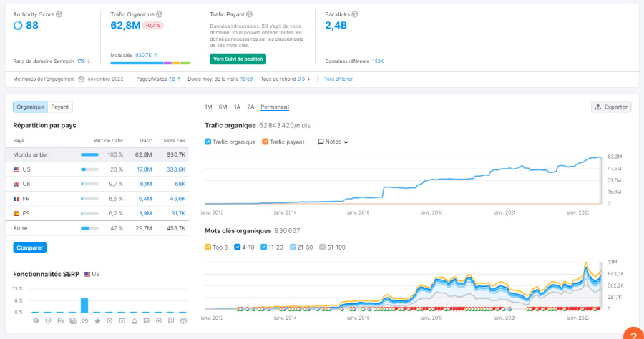This screenshot has width=644, height=339.
Task: Click the upload icon on the Exporter button
Action: [598, 107]
